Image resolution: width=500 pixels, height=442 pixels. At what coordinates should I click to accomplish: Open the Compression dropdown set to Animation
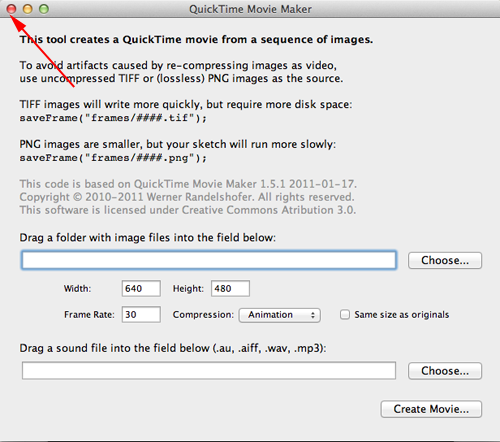pos(280,315)
